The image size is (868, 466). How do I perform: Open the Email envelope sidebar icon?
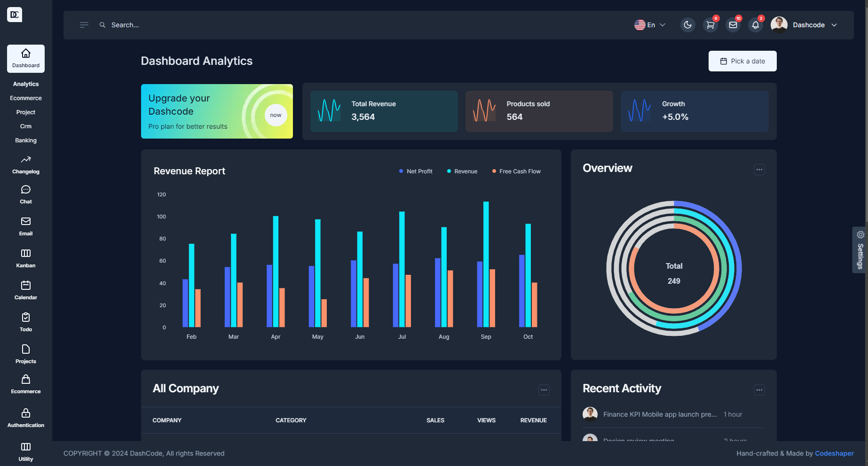26,221
